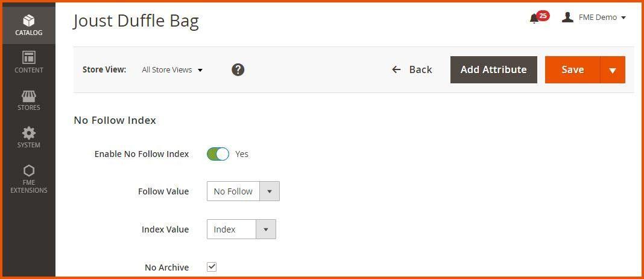Screen dimensions: 644x279
Task: Uncheck the No Archive checkbox
Action: coord(212,267)
